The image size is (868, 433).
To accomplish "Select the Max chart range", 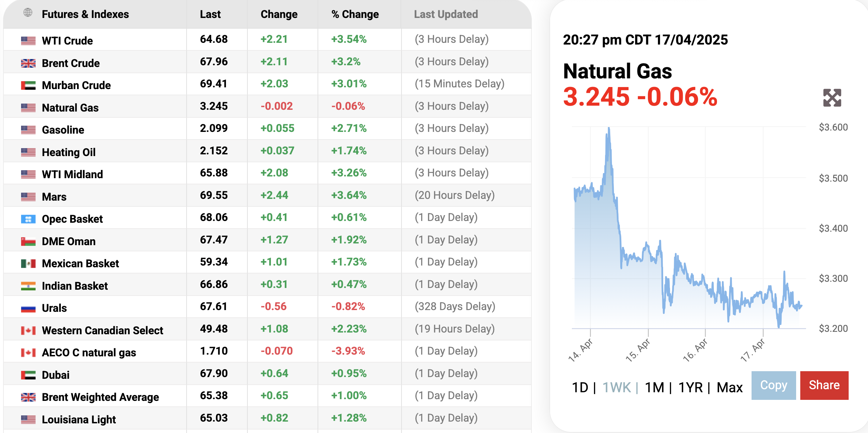I will click(x=729, y=387).
